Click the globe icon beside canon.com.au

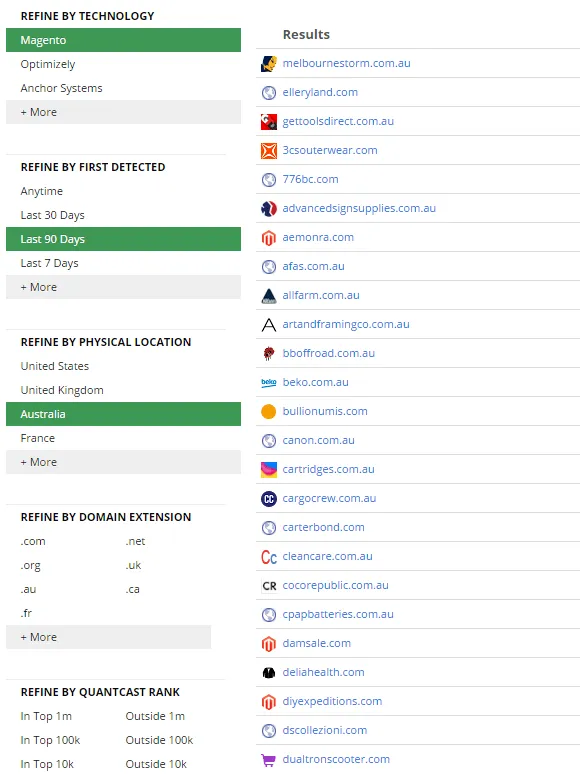269,440
